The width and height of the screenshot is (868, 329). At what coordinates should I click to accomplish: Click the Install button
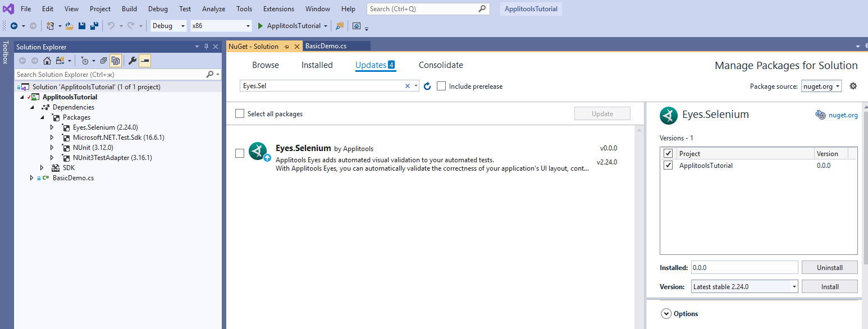830,286
